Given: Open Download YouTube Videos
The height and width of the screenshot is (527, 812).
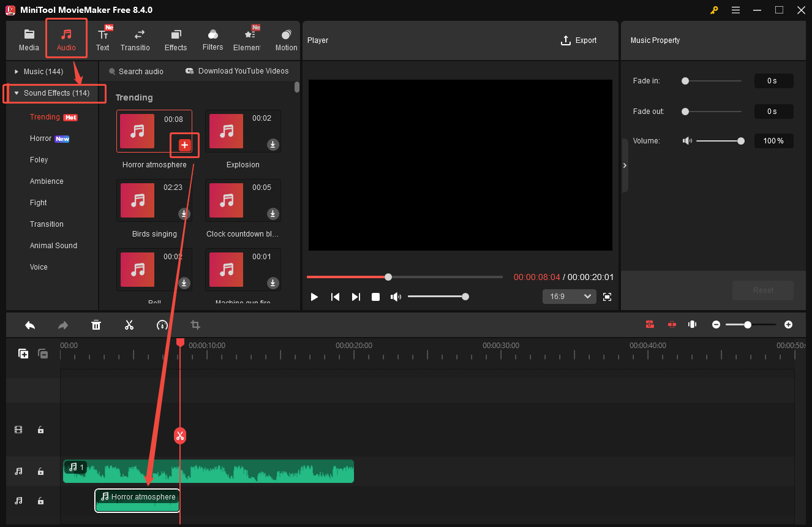Looking at the screenshot, I should click(237, 71).
